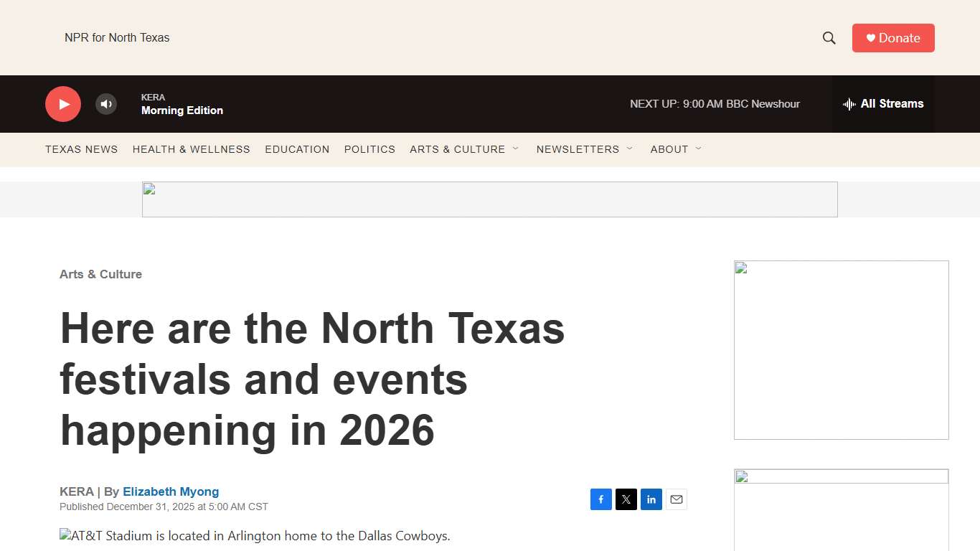Open Elizabeth Myong's author page
The height and width of the screenshot is (551, 980).
click(171, 491)
